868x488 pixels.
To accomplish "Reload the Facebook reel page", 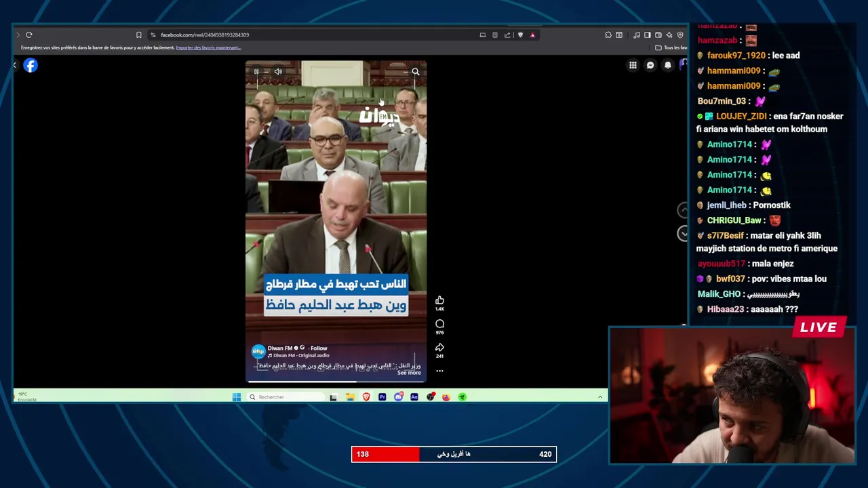I will coord(29,35).
